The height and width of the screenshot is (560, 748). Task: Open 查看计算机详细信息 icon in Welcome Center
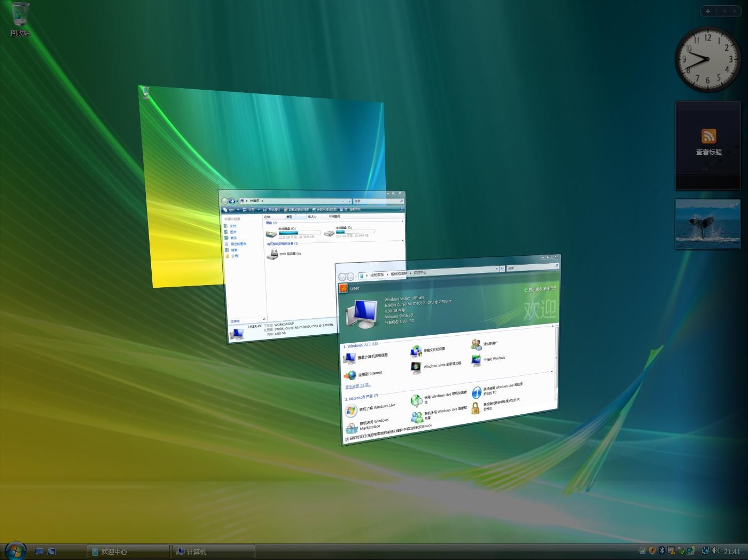click(349, 359)
